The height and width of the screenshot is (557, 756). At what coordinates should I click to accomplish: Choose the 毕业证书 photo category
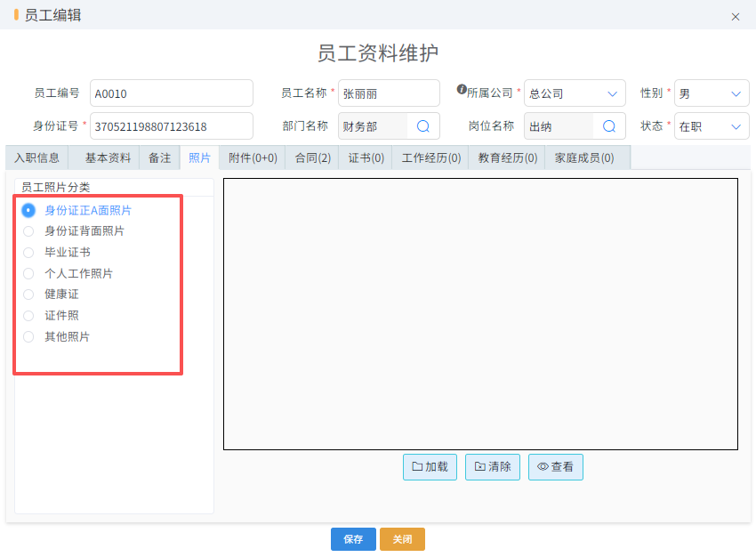coord(28,252)
